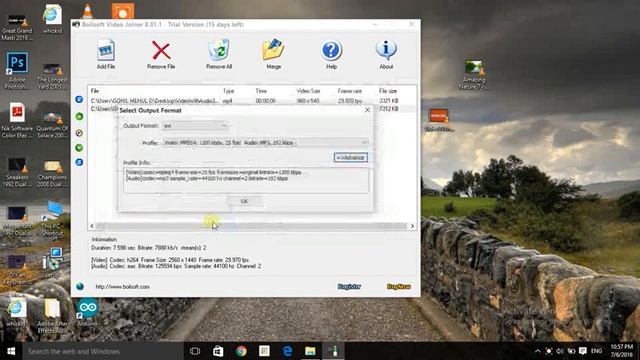Viewport: 640px width, 360px height.
Task: Click the Search the web and Windows box
Action: coord(103,351)
